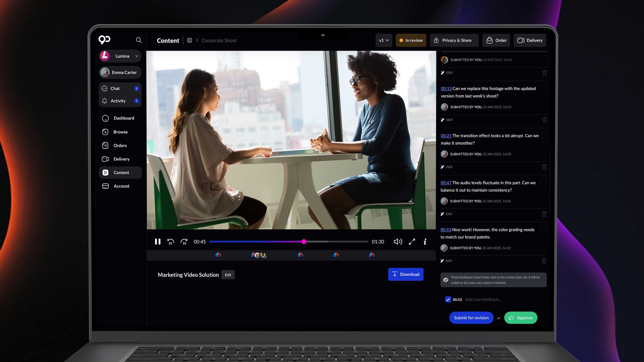Click the feedback panel scrollbar
Viewport: 644px width, 362px height.
(x=550, y=178)
